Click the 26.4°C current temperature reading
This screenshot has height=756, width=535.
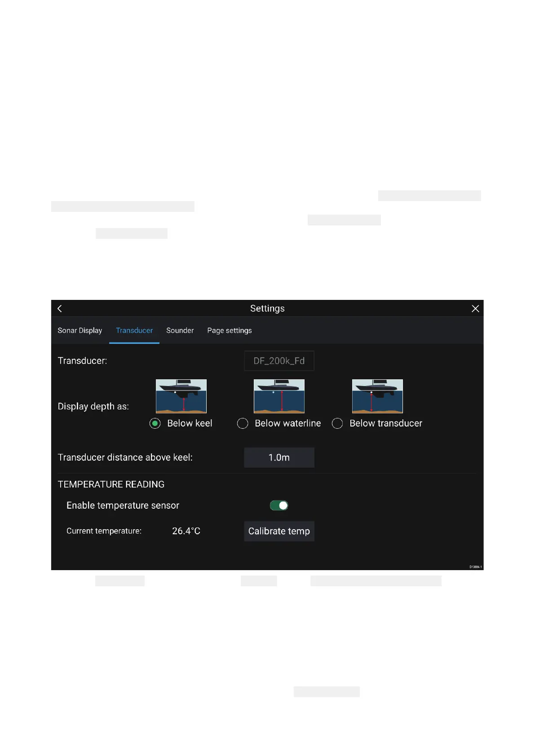[x=186, y=531]
